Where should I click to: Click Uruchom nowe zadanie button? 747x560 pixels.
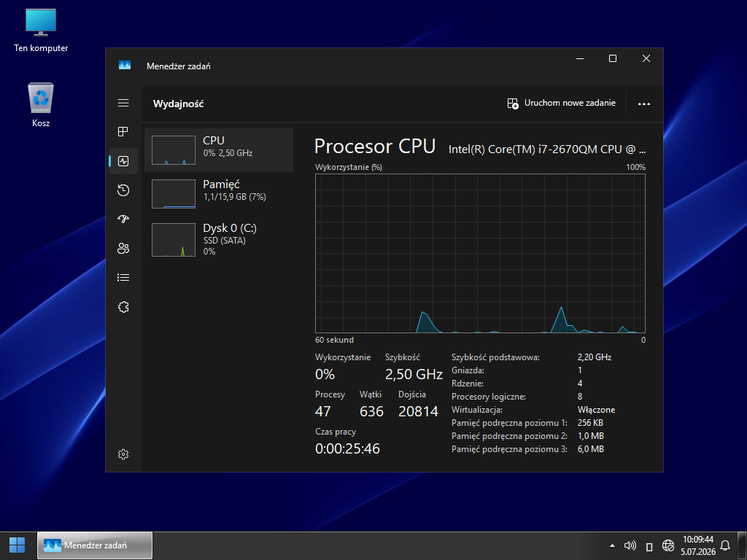(562, 104)
